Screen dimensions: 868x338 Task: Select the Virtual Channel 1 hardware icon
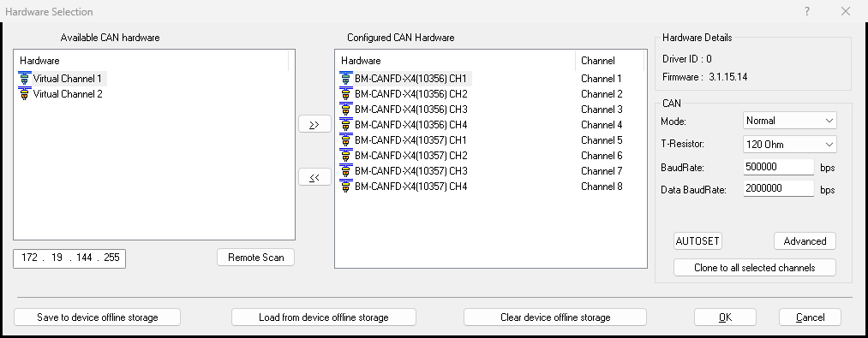[24, 78]
